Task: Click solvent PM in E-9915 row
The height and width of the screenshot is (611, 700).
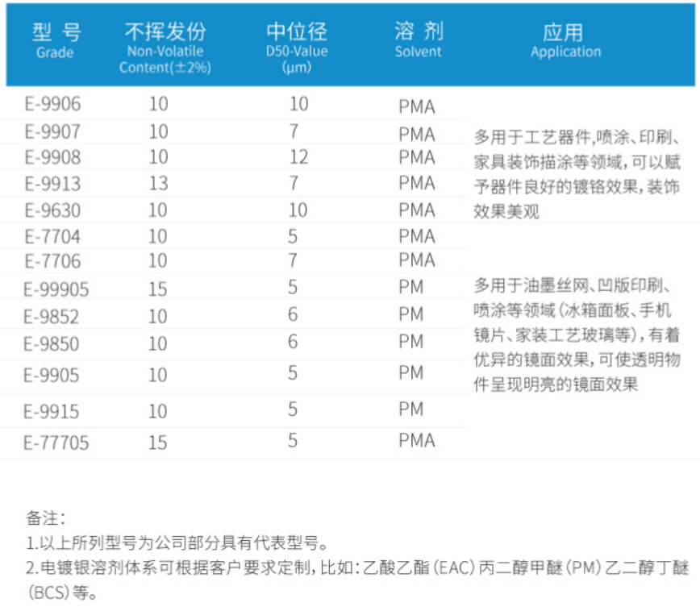Action: [x=411, y=409]
